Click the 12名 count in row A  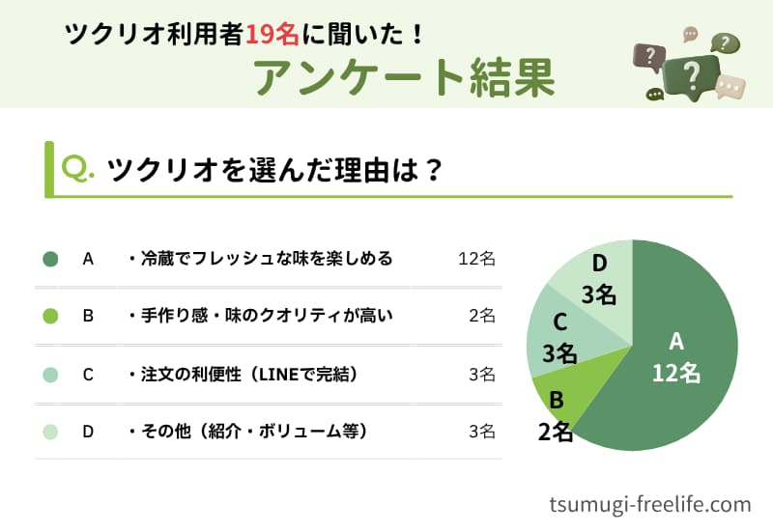(476, 259)
